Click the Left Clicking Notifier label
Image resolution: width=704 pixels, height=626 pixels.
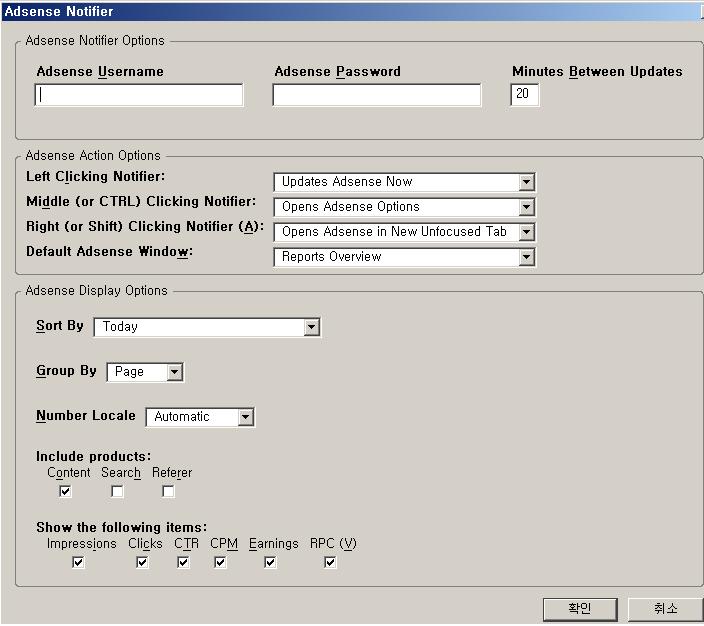click(x=96, y=176)
